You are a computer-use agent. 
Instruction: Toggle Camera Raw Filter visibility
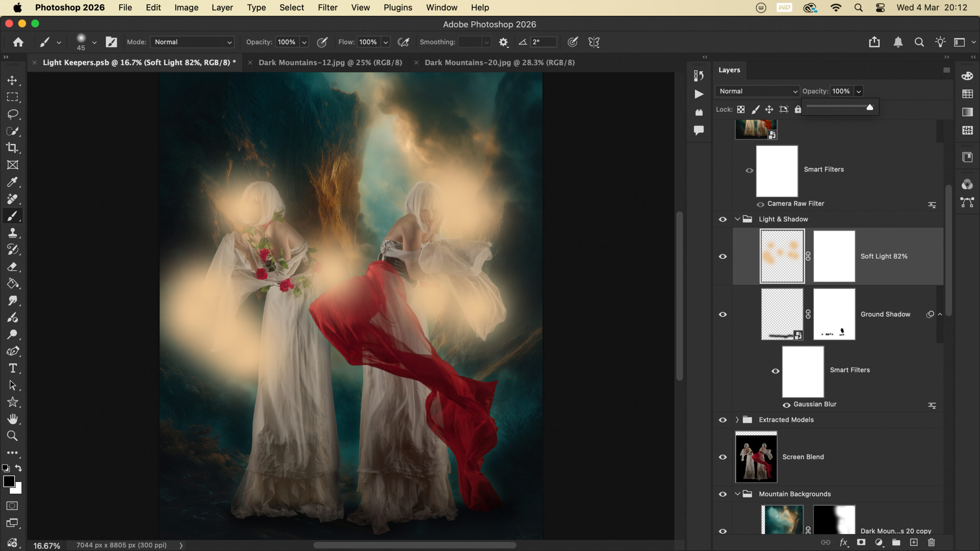click(x=760, y=204)
